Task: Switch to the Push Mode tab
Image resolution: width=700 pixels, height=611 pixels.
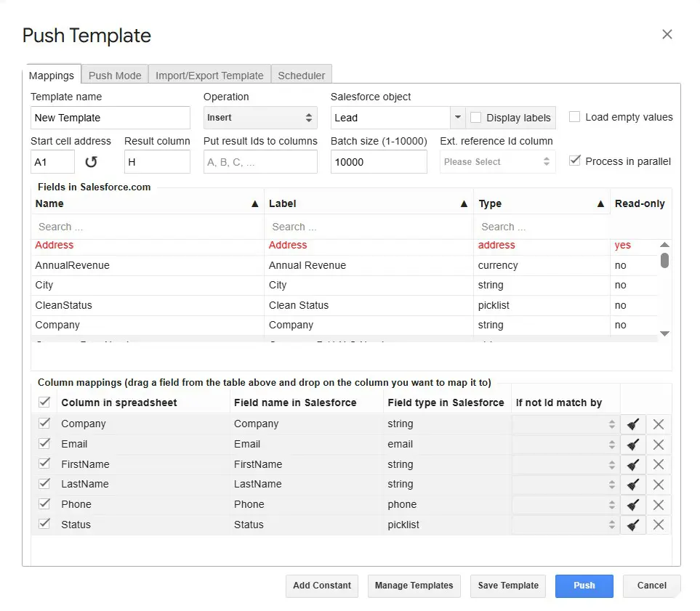Action: (x=115, y=76)
